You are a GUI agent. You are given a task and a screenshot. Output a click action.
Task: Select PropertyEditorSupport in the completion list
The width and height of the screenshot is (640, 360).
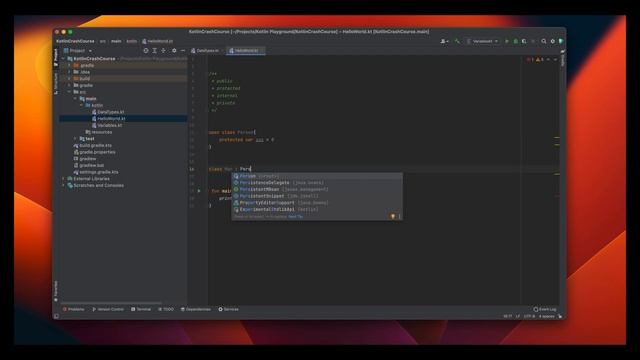317,203
